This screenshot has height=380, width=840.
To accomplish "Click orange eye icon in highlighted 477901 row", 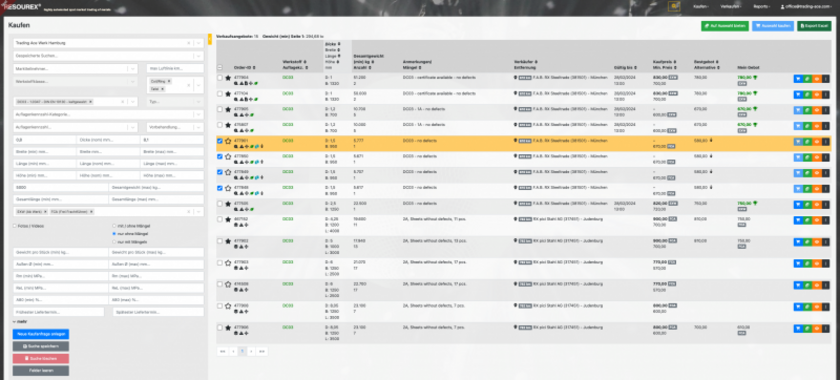I will click(816, 142).
